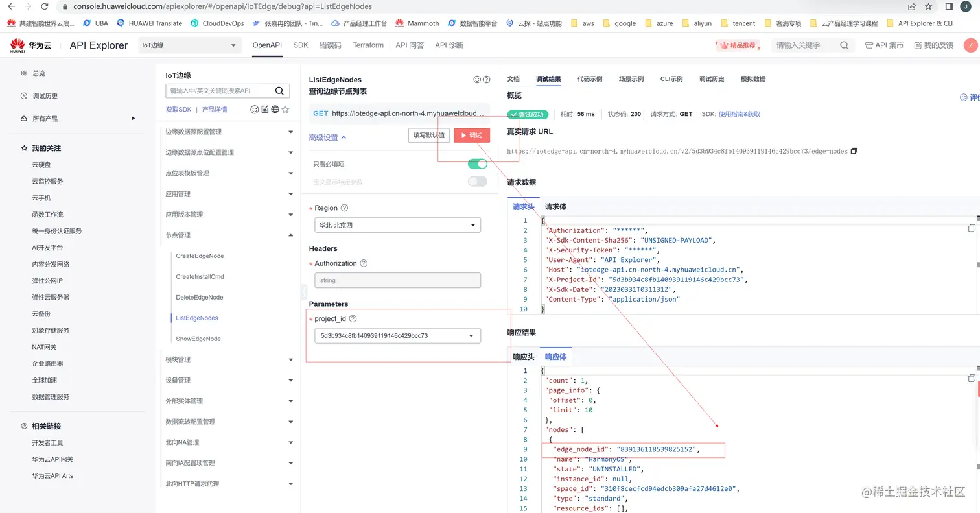This screenshot has height=513, width=980.
Task: Switch to the Terraform top tab
Action: [368, 45]
